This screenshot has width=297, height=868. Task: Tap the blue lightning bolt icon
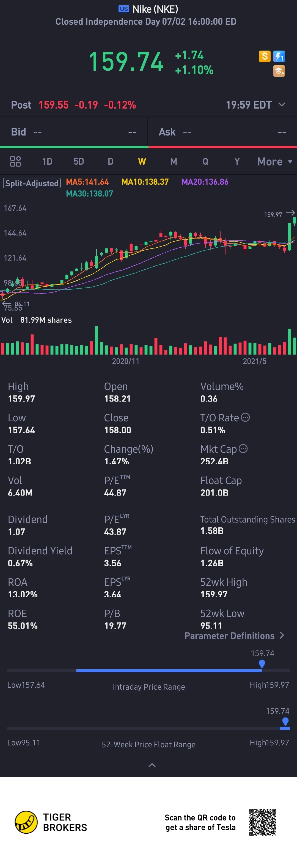[x=279, y=56]
